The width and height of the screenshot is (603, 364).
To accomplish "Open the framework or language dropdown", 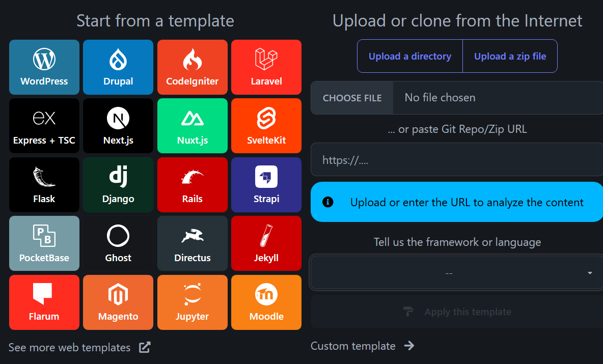I will [x=456, y=273].
